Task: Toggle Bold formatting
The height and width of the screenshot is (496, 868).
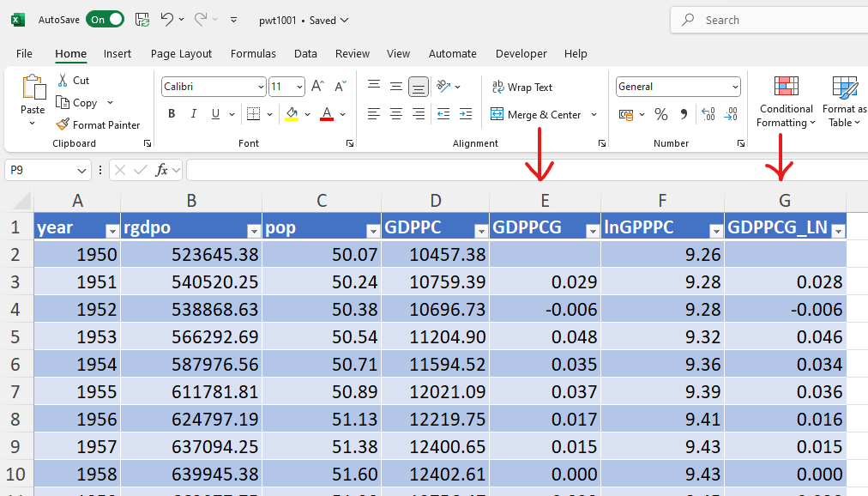Action: pyautogui.click(x=172, y=114)
